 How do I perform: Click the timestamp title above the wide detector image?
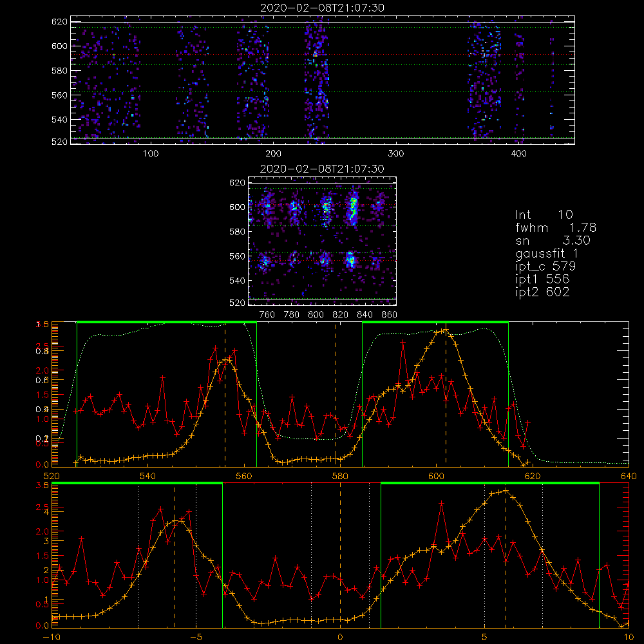(323, 8)
